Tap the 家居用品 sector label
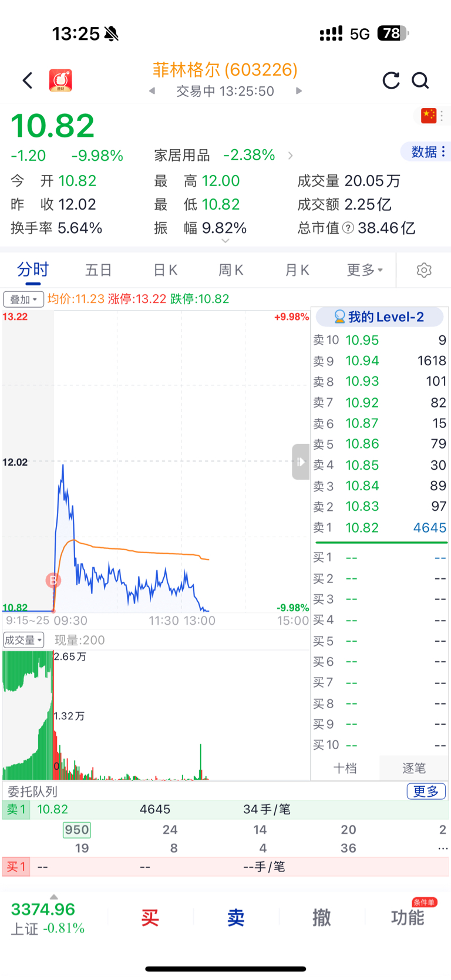Viewport: 451px width, 980px height. [182, 155]
